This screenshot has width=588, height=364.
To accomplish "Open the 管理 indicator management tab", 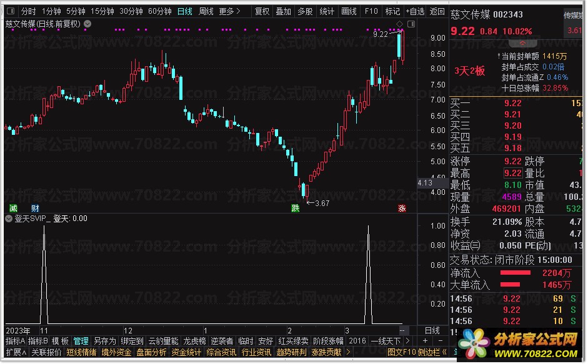I will [81, 341].
